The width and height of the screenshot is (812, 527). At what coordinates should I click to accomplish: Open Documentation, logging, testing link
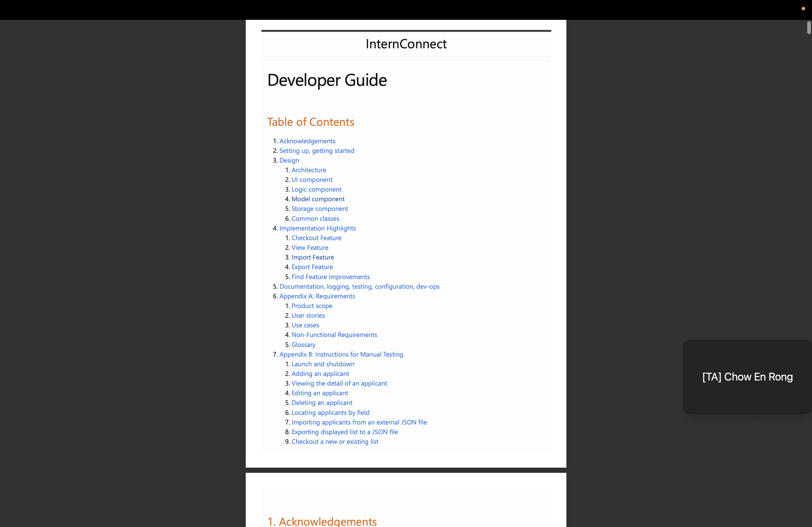[x=359, y=287]
